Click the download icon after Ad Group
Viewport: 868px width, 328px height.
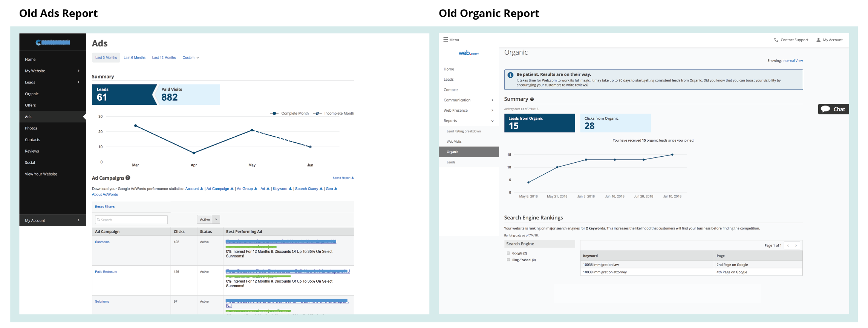pos(256,189)
